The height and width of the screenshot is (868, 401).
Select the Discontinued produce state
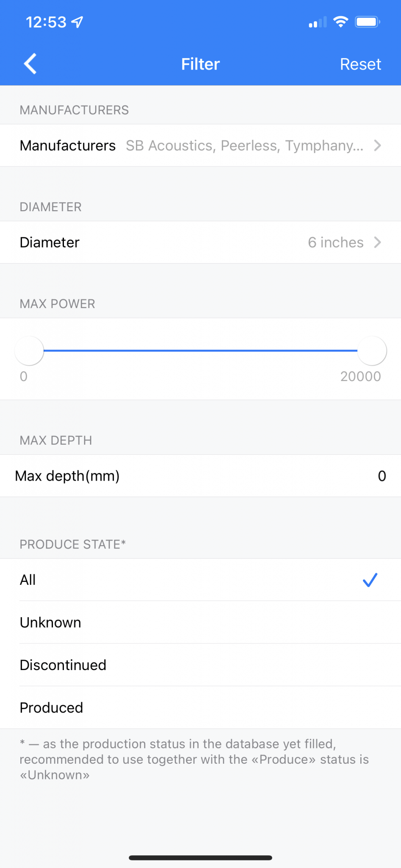pyautogui.click(x=200, y=665)
